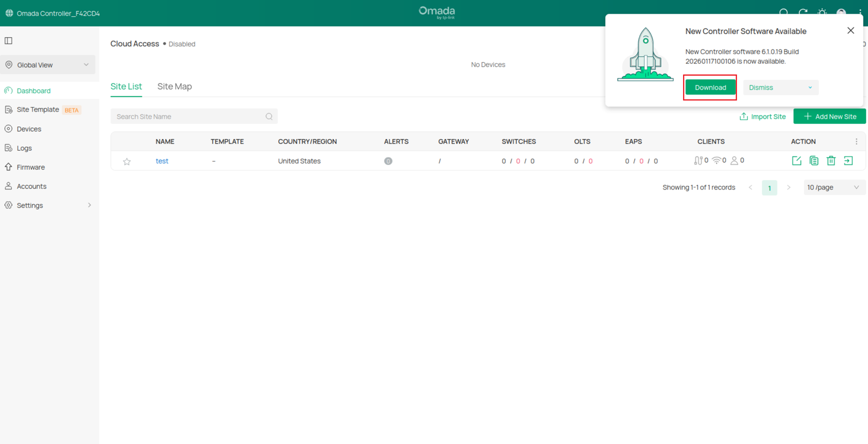The image size is (868, 444).
Task: Launch into the test site
Action: click(x=848, y=160)
